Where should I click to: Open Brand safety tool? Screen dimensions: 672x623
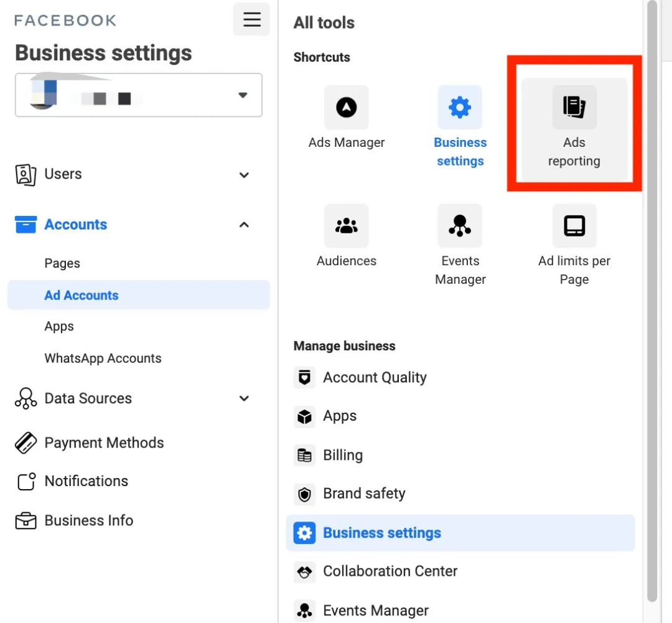[364, 494]
